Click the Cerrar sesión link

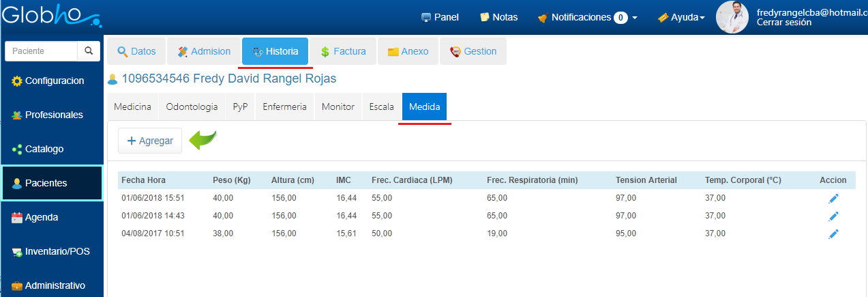click(783, 23)
